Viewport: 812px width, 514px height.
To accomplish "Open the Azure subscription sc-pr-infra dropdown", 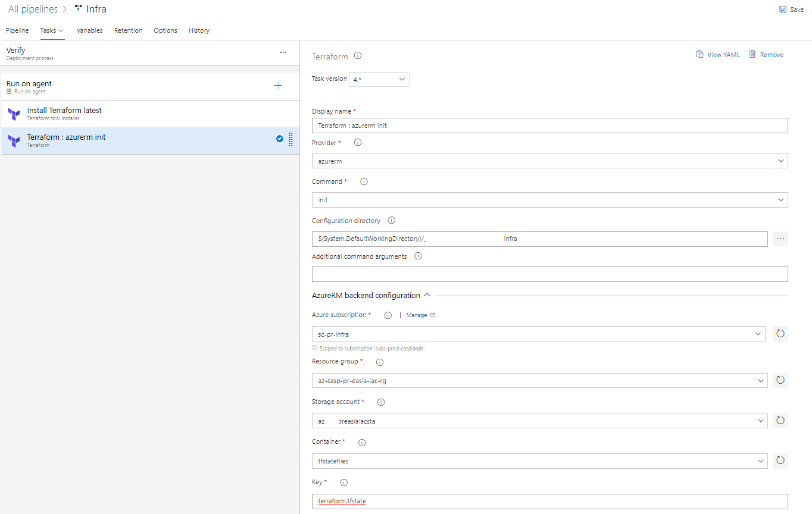I will [539, 334].
